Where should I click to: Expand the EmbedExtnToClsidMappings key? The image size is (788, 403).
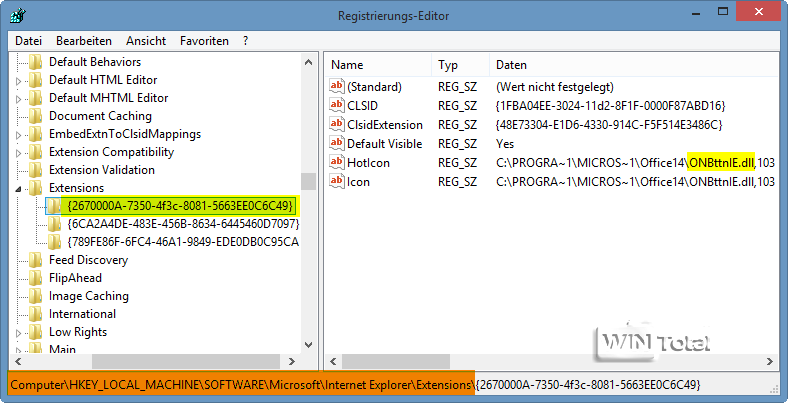[19, 135]
